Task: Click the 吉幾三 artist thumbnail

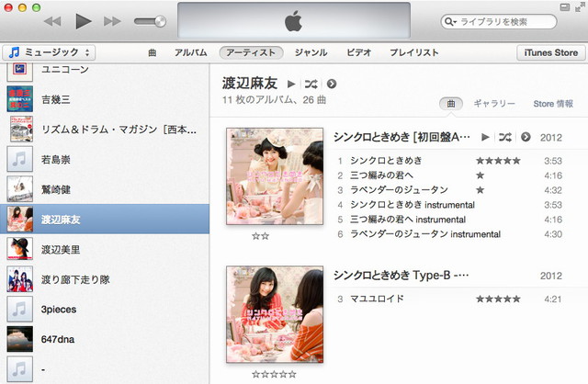Action: [20, 99]
